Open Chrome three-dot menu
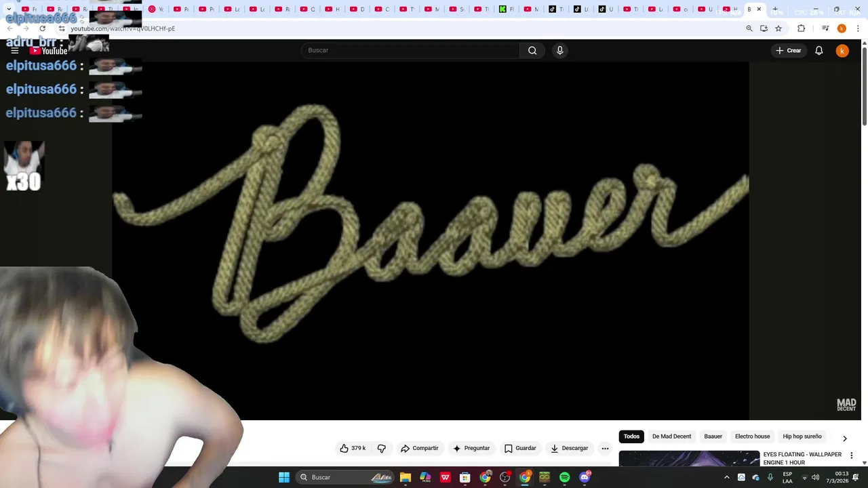 pyautogui.click(x=859, y=28)
